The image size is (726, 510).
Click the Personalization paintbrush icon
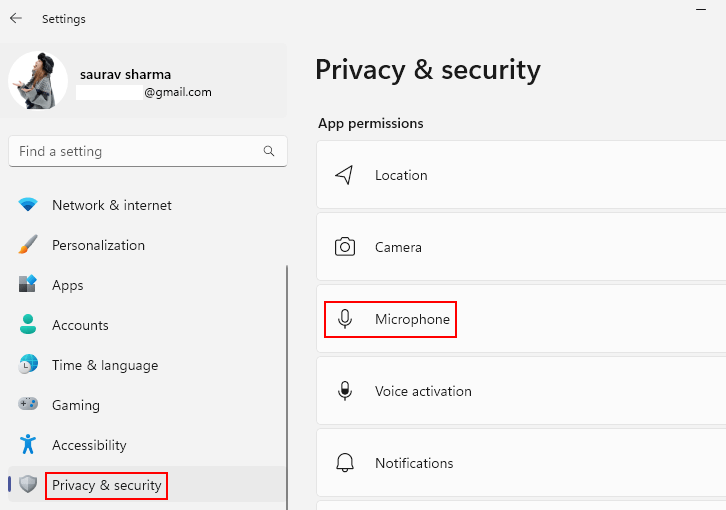pos(28,245)
